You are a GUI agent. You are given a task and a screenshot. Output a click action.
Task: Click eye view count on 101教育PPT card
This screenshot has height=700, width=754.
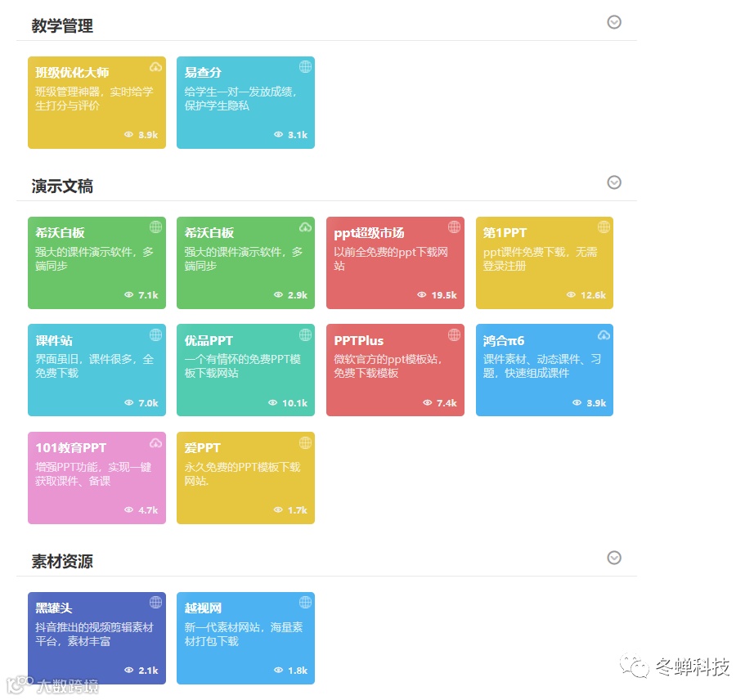(x=141, y=510)
